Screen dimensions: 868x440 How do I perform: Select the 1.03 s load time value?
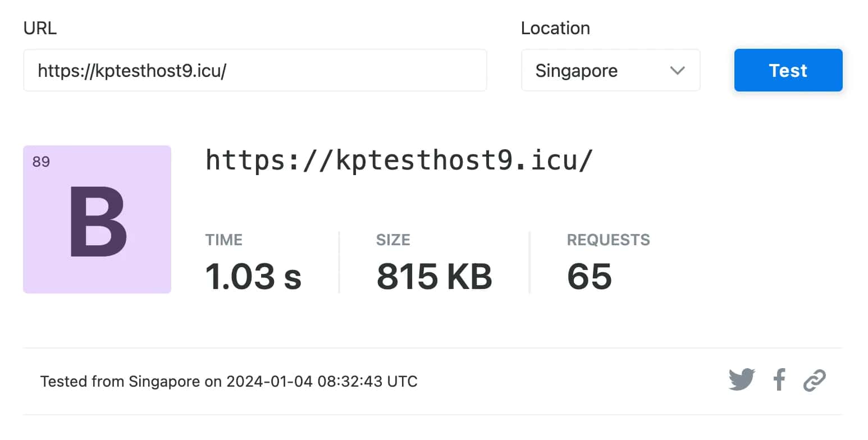pos(253,276)
